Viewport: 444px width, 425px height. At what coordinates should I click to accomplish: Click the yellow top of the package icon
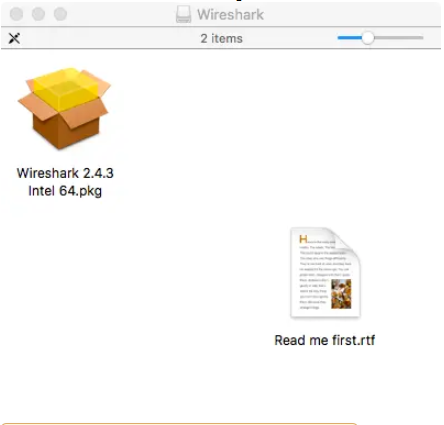66,88
